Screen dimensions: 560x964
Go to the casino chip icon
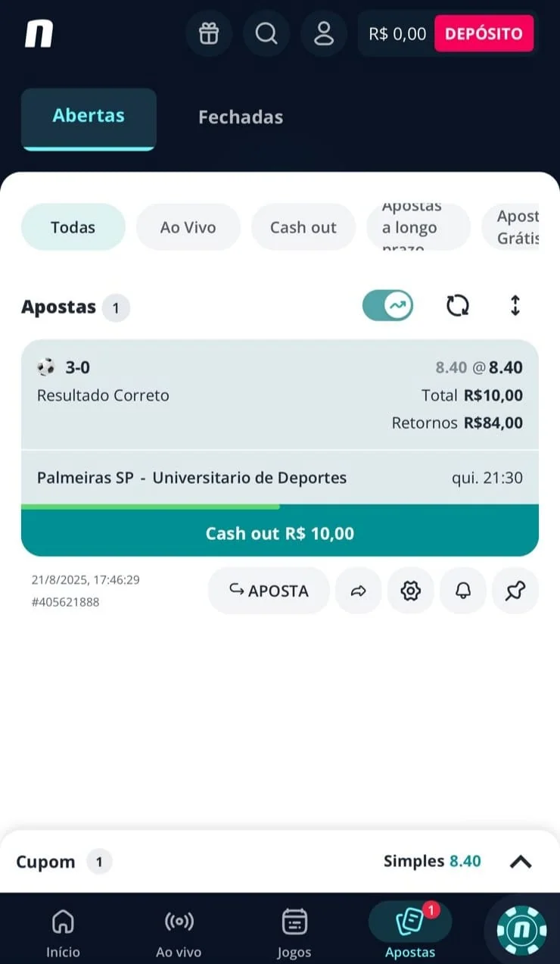coord(519,930)
